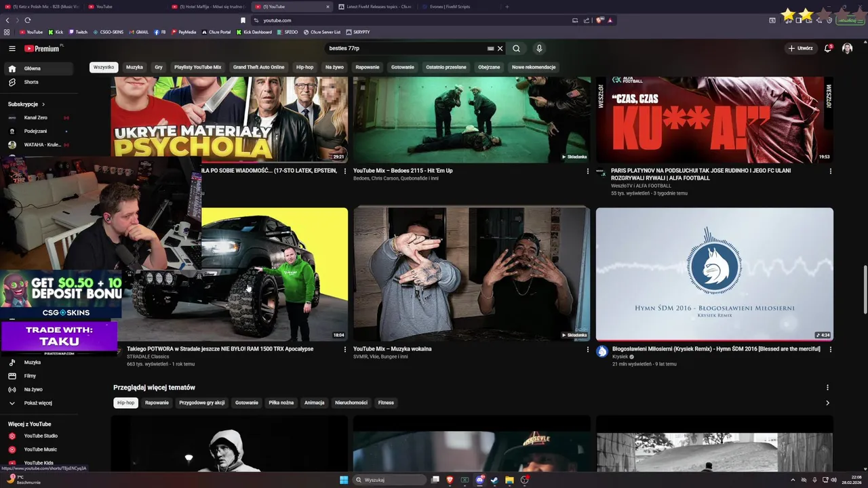
Task: Start voice search with the microphone icon
Action: point(539,48)
